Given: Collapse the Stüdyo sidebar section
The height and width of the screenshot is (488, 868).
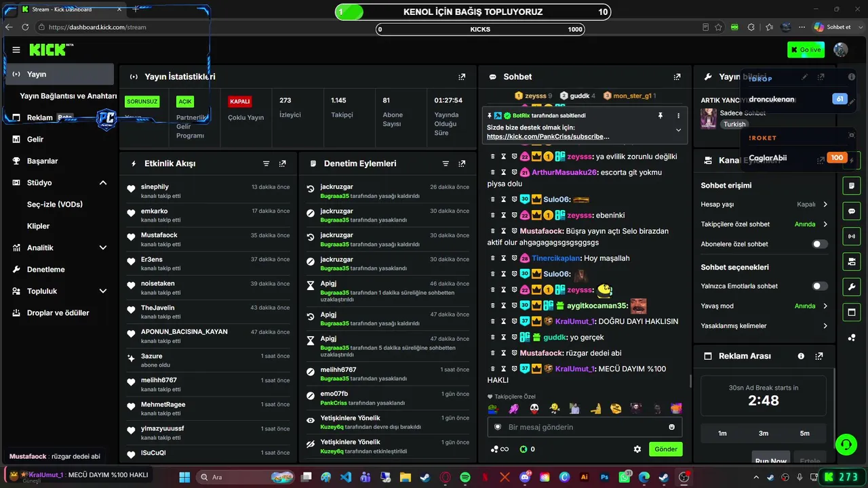Looking at the screenshot, I should [103, 183].
